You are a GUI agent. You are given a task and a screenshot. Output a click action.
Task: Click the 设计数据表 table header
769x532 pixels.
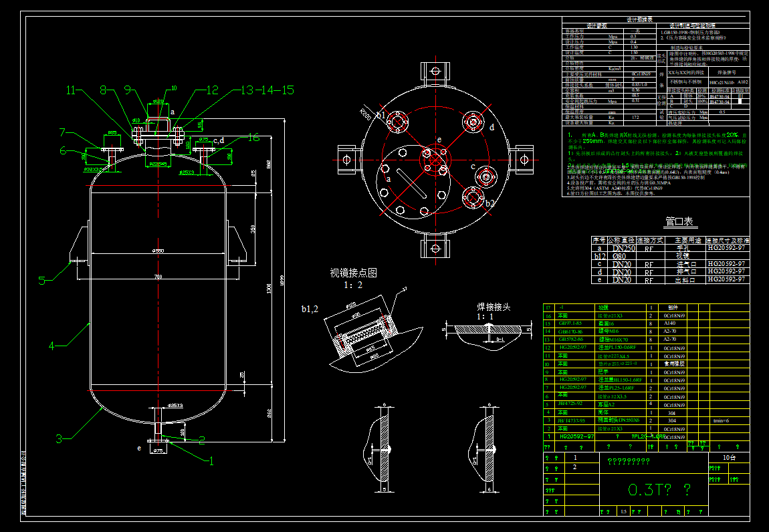(x=640, y=20)
